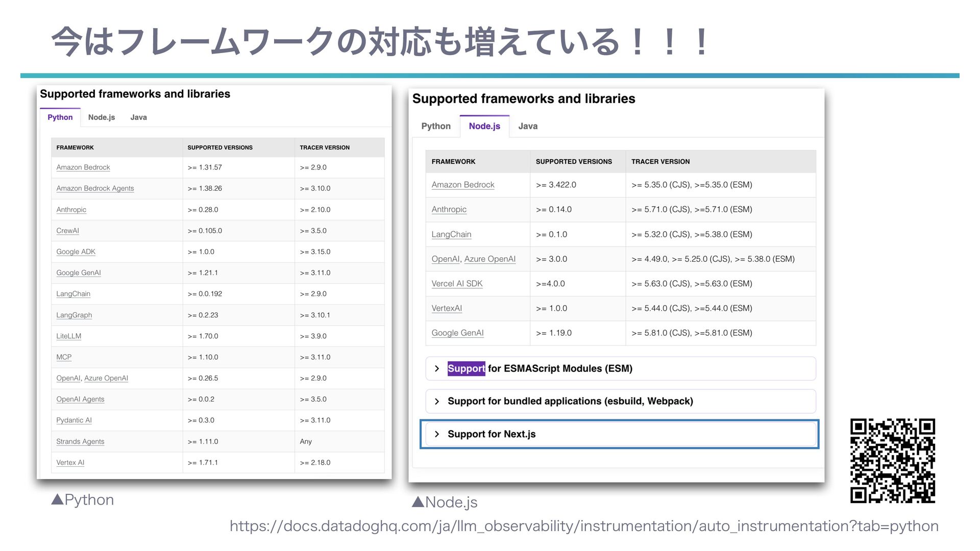The width and height of the screenshot is (980, 551).
Task: Expand Support for Next.js section
Action: coord(491,434)
